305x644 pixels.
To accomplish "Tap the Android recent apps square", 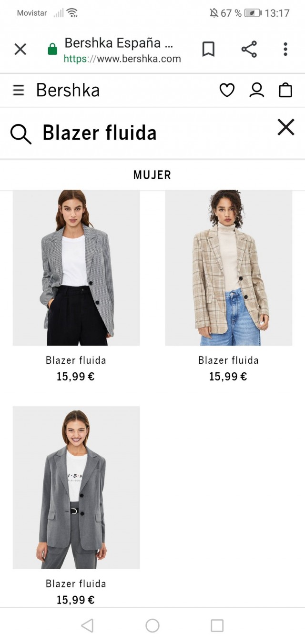I will (x=217, y=626).
